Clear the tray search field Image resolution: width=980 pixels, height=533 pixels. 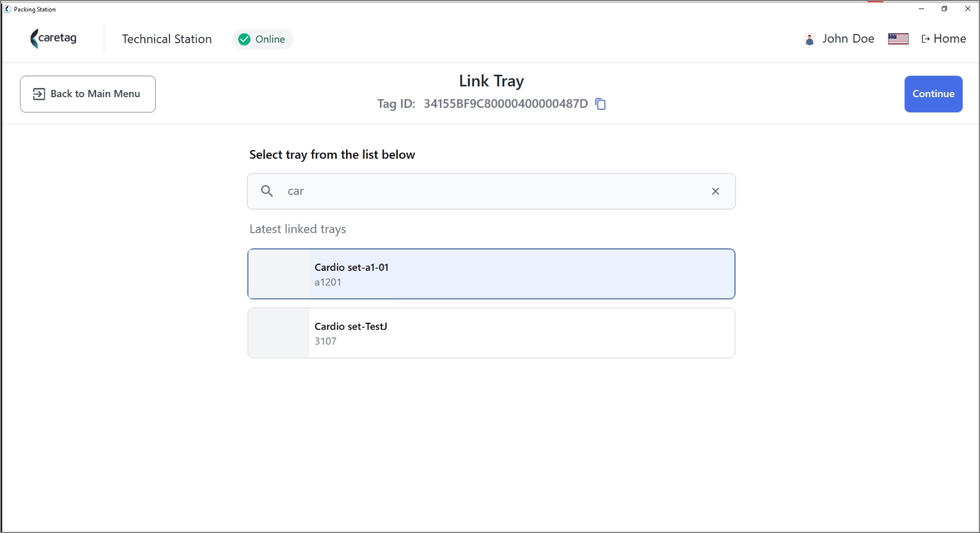[x=716, y=191]
